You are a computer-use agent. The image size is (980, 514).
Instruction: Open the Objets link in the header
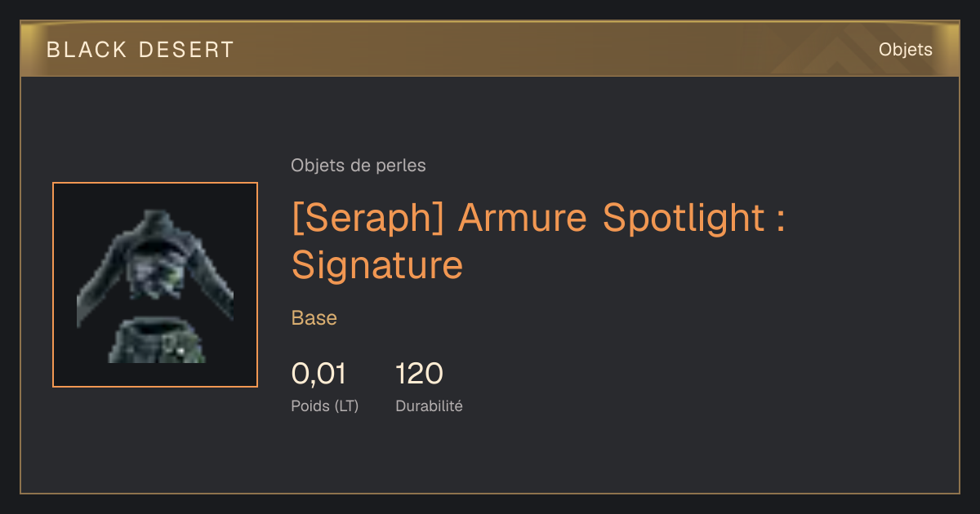[x=905, y=50]
